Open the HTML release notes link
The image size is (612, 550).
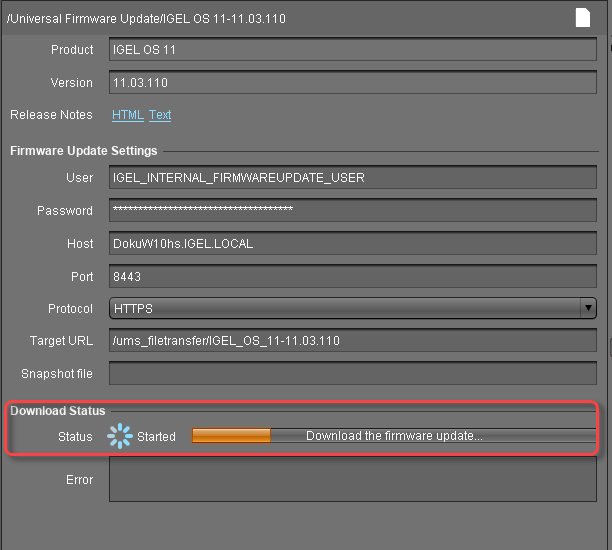127,115
